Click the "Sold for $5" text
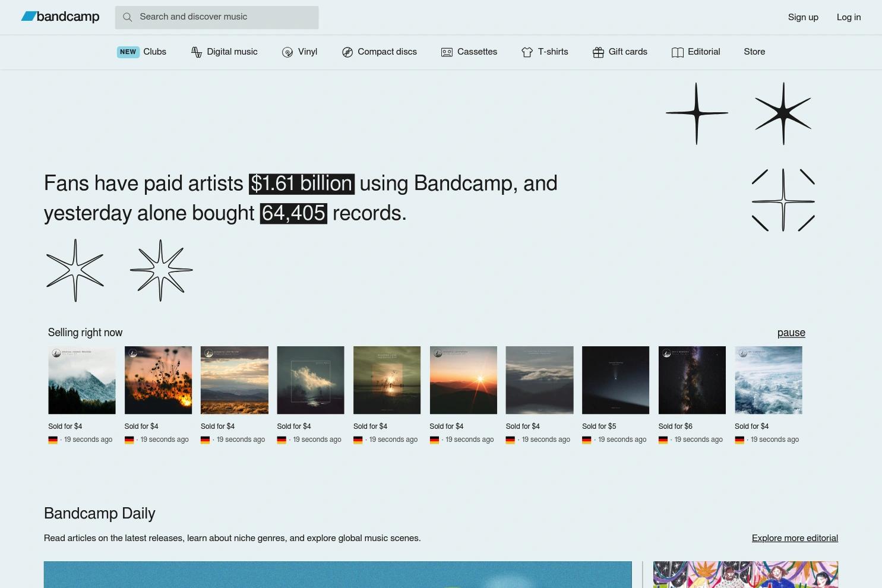The width and height of the screenshot is (882, 588). tap(599, 426)
